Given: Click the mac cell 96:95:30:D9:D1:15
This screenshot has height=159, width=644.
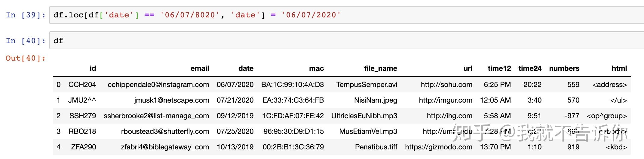Looking at the screenshot, I should 293,131.
